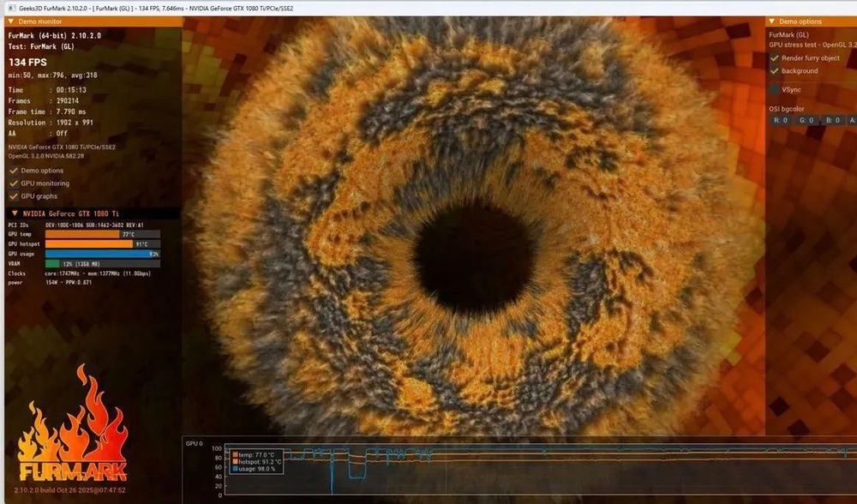Click the 134 FPS readout
The height and width of the screenshot is (504, 857).
click(x=27, y=63)
